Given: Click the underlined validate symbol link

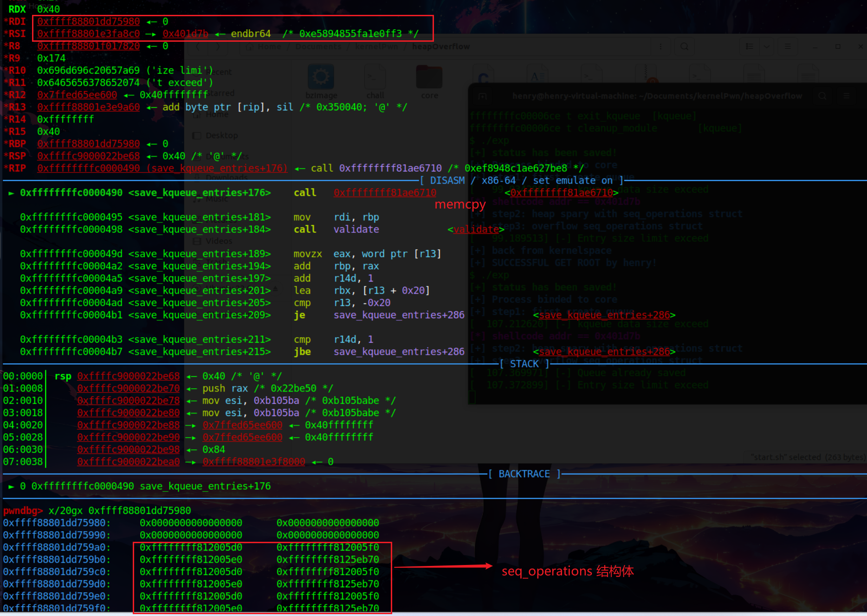Looking at the screenshot, I should [x=476, y=230].
